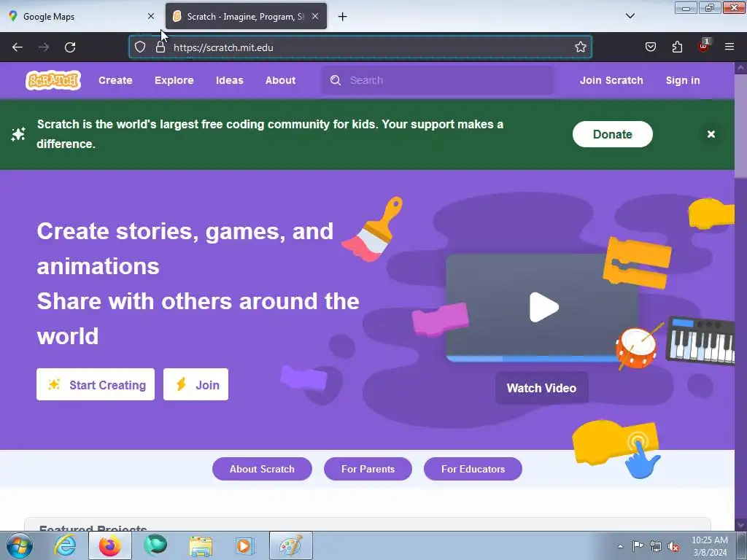
Task: Click the search magnifier icon
Action: [x=336, y=80]
